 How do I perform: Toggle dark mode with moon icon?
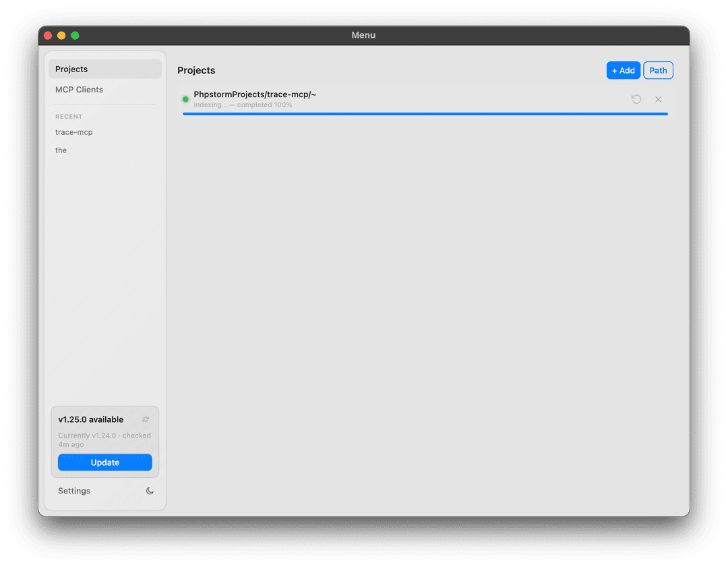pyautogui.click(x=150, y=491)
